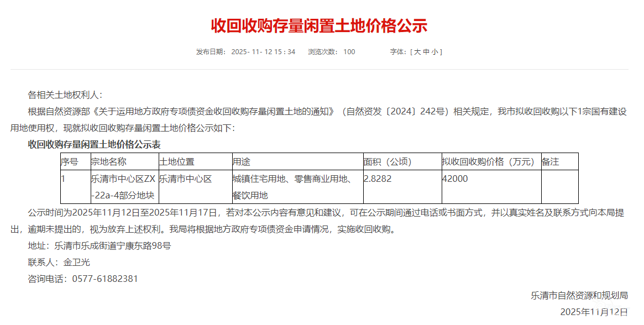This screenshot has height=325, width=644.
Task: Click the phone number 0577-61882381
Action: point(105,279)
